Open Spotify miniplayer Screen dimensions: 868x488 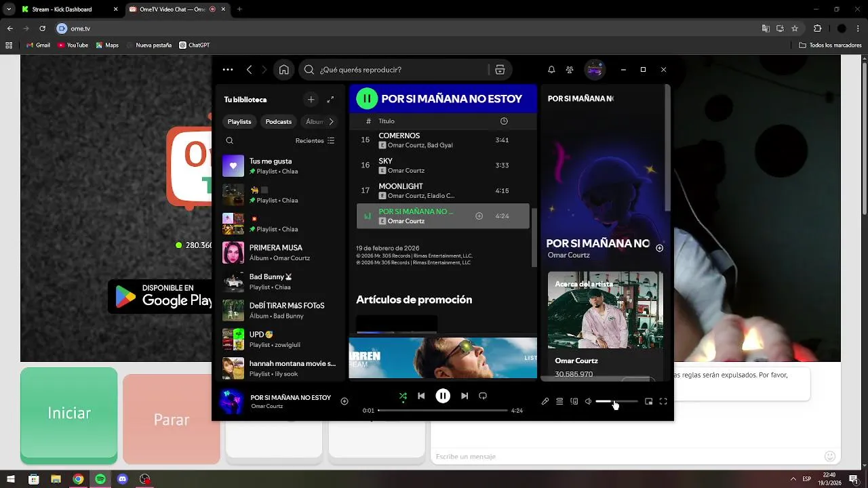tap(649, 401)
